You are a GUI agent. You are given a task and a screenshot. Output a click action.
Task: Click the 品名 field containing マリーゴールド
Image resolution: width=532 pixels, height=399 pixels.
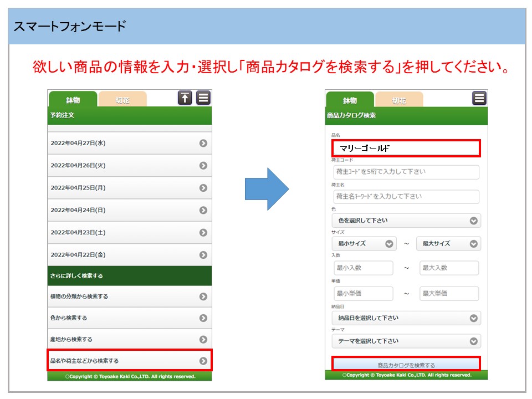[x=406, y=149]
